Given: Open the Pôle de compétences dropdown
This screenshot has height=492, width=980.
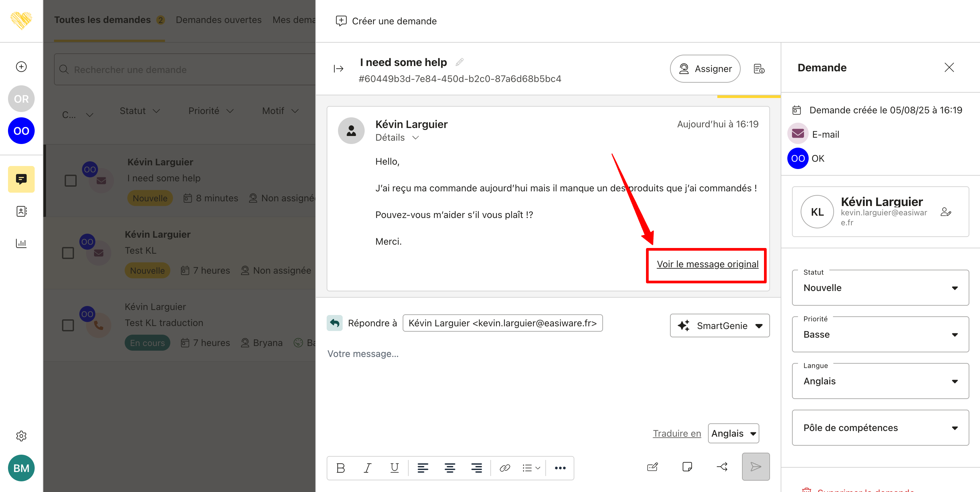Looking at the screenshot, I should click(x=880, y=428).
